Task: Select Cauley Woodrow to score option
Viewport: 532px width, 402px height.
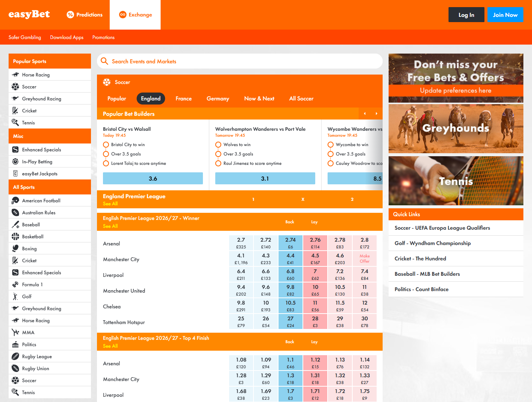Action: coord(331,163)
